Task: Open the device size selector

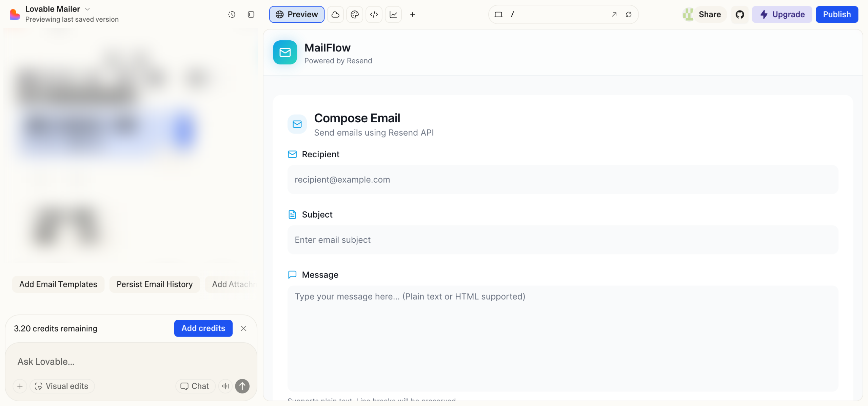Action: (x=498, y=15)
